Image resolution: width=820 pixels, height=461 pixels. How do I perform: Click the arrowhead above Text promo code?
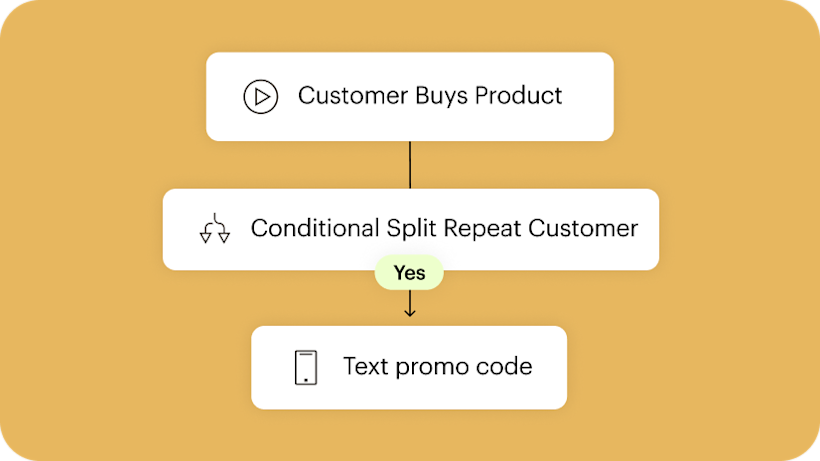point(409,312)
